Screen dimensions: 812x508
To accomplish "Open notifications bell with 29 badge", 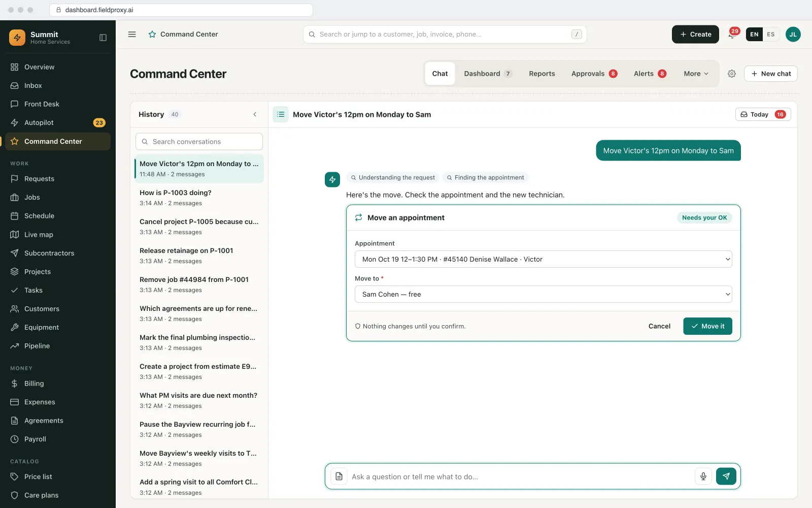I will [x=732, y=35].
